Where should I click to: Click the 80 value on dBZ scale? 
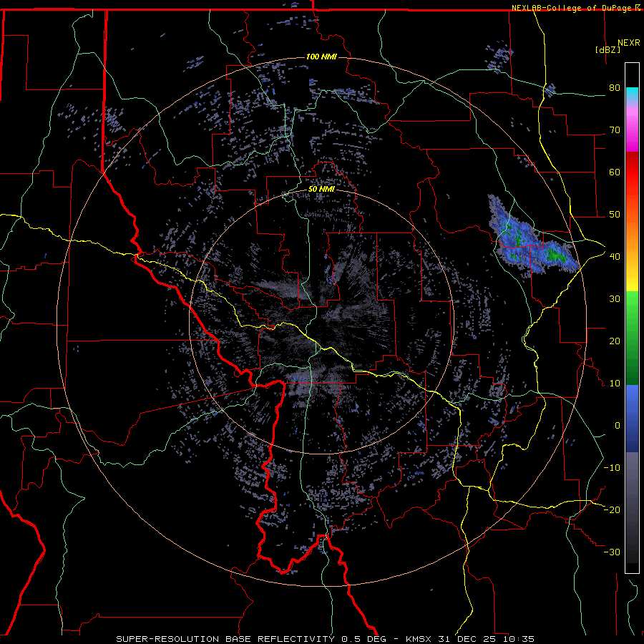615,88
